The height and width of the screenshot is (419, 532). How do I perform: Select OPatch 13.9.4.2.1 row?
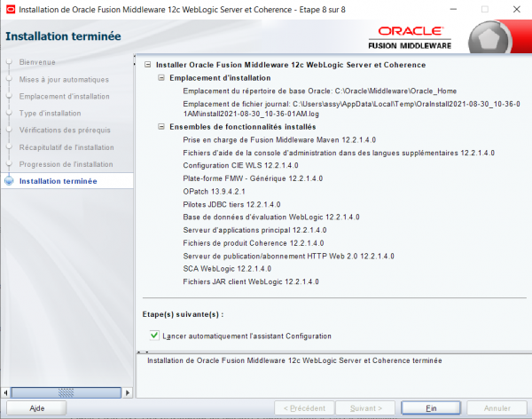214,192
